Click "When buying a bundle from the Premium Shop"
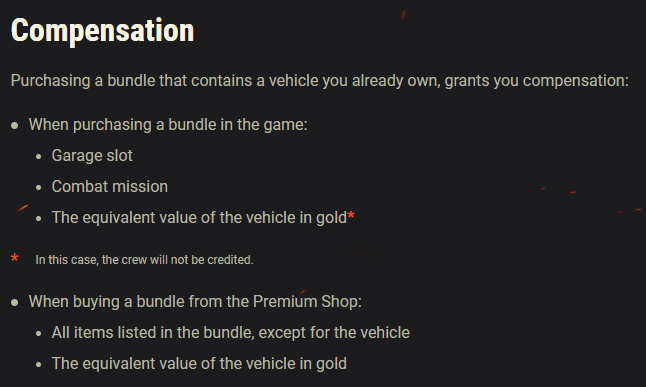Screen dimensions: 646x387 pyautogui.click(x=195, y=302)
